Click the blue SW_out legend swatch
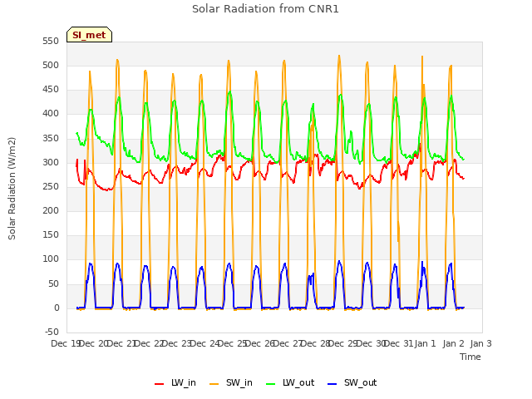Viewport: 532px width, 399px height. tap(332, 383)
